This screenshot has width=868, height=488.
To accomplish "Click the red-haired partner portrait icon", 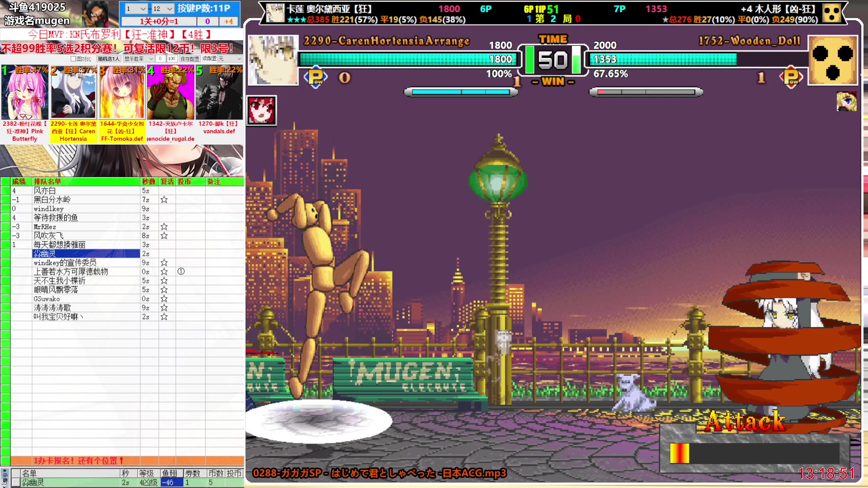I will [x=262, y=110].
